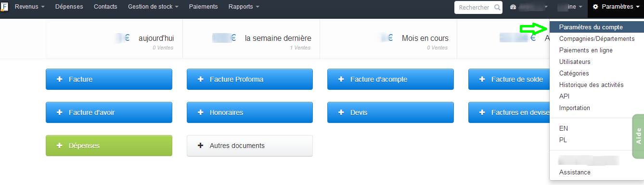Add new Dépenses with green button
The image size is (644, 185).
109,146
